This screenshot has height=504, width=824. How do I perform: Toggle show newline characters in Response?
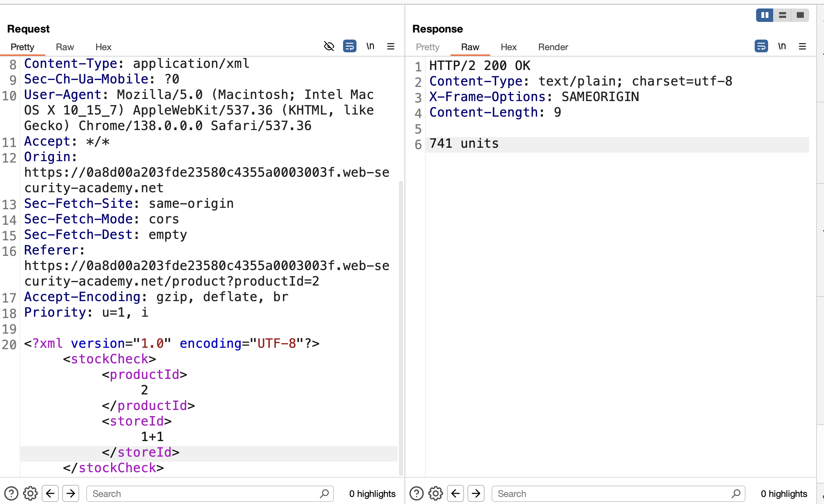coord(782,46)
